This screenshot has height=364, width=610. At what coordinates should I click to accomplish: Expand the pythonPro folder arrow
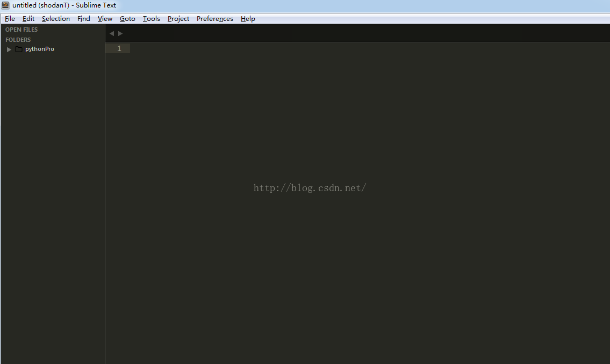click(9, 49)
